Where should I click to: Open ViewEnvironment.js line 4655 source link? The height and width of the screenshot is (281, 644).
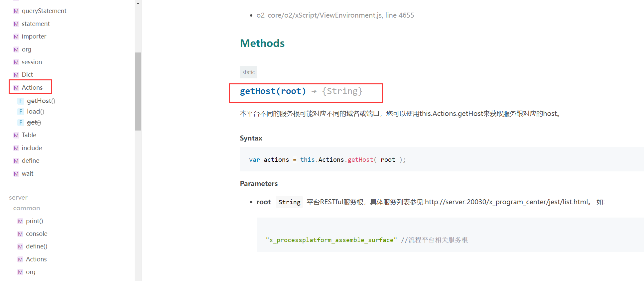click(x=335, y=15)
